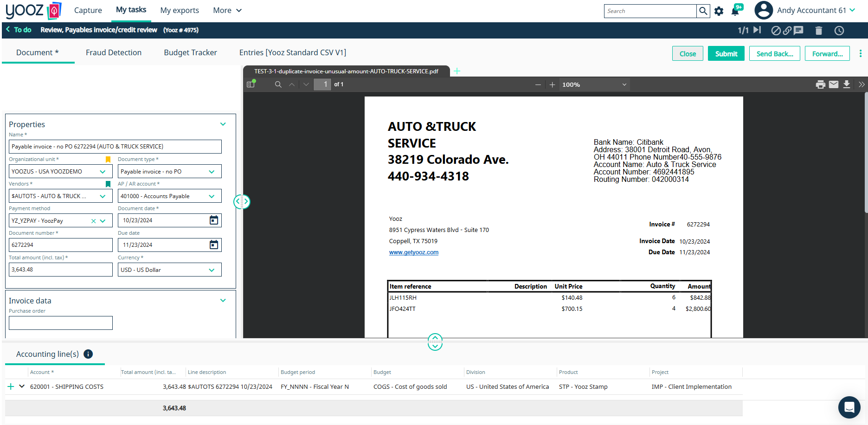Open the AP / AR account dropdown

212,196
